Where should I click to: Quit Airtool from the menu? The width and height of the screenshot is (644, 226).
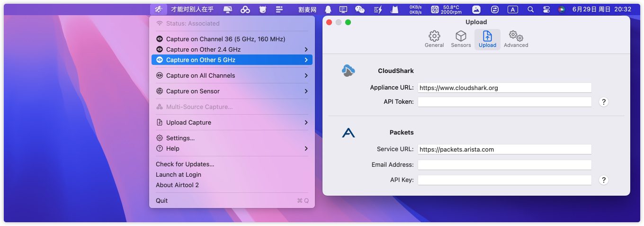coord(162,200)
